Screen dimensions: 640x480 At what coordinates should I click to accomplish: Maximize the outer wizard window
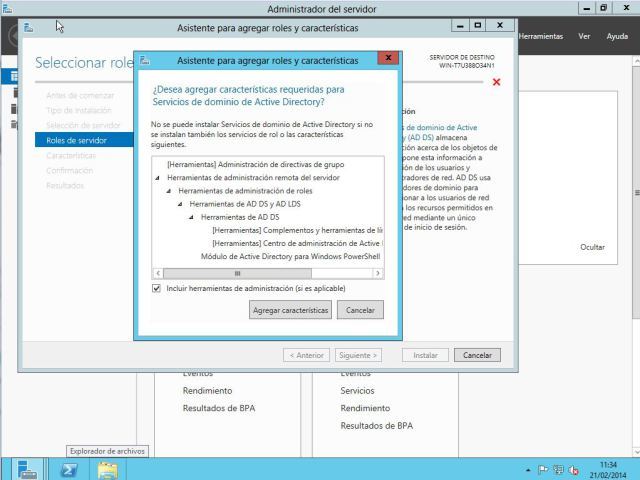click(x=478, y=25)
